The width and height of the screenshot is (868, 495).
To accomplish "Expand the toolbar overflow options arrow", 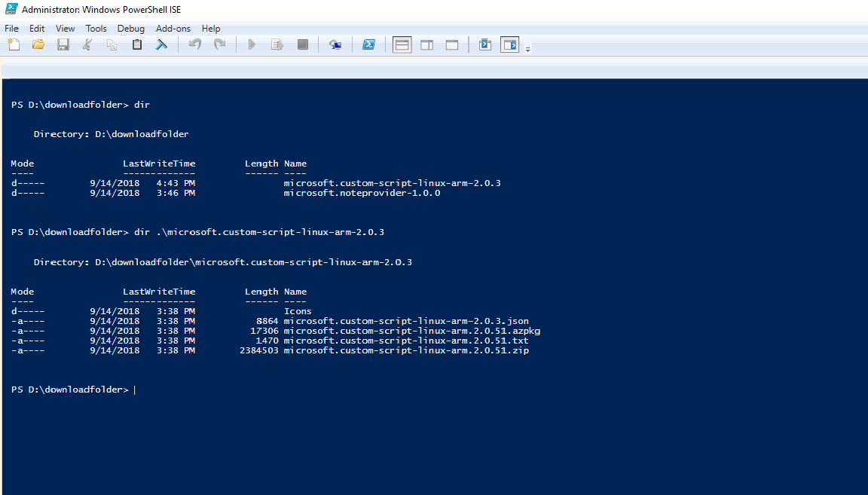I will (527, 49).
